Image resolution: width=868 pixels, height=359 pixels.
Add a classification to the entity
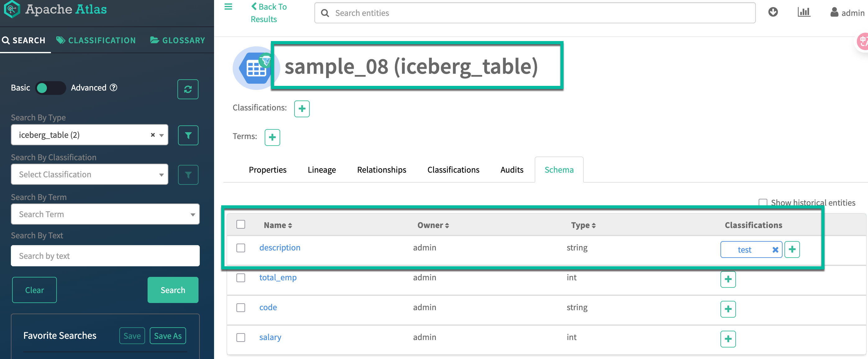(302, 109)
